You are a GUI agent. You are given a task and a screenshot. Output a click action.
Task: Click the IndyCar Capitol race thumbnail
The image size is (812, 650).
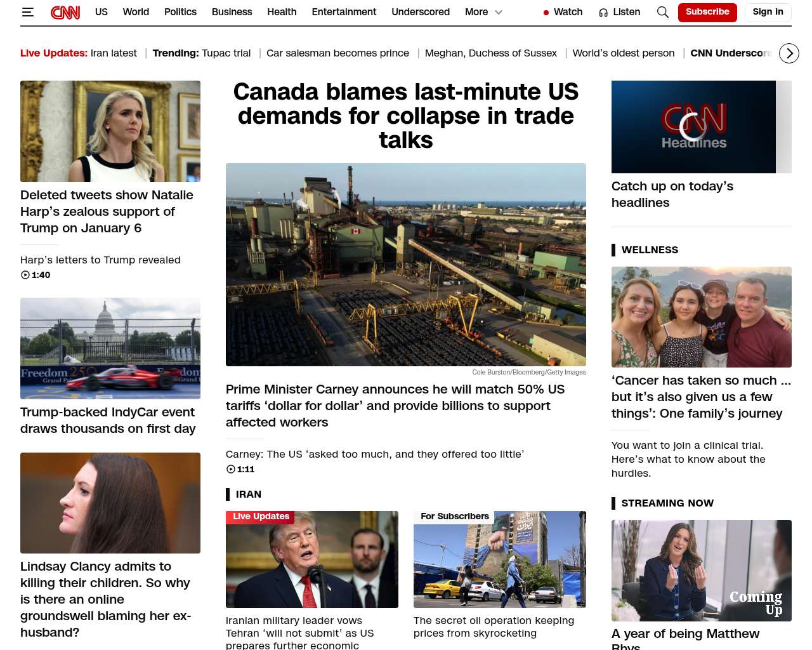pyautogui.click(x=110, y=348)
